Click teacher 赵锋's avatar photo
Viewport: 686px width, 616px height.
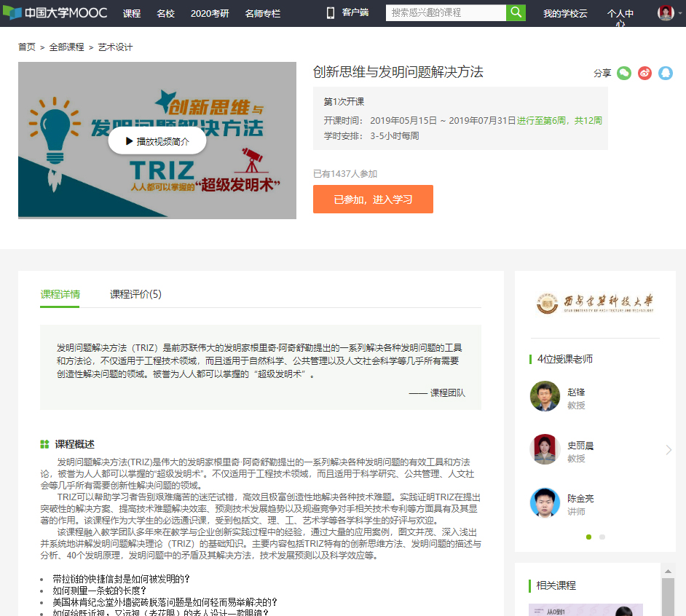pos(545,396)
